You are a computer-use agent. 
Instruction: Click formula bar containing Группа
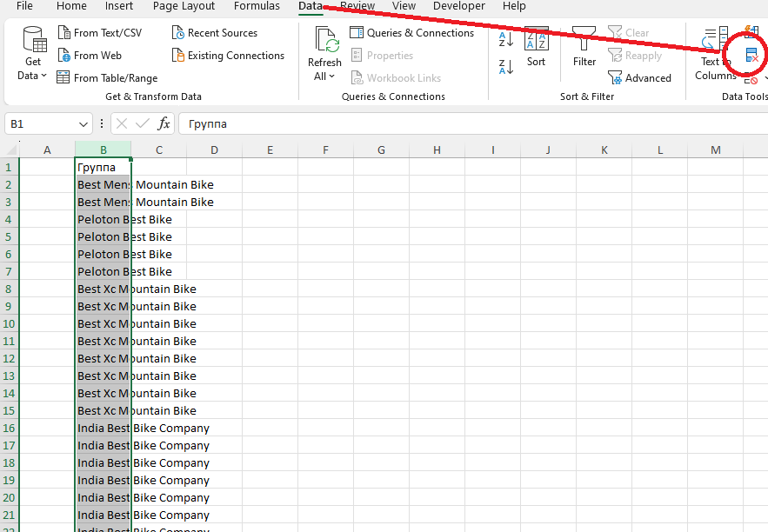(473, 123)
